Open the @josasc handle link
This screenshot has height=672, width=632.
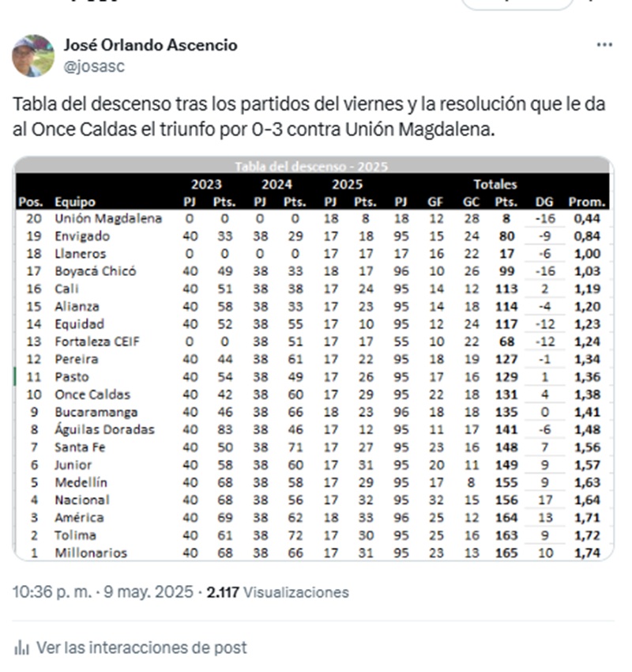[94, 66]
